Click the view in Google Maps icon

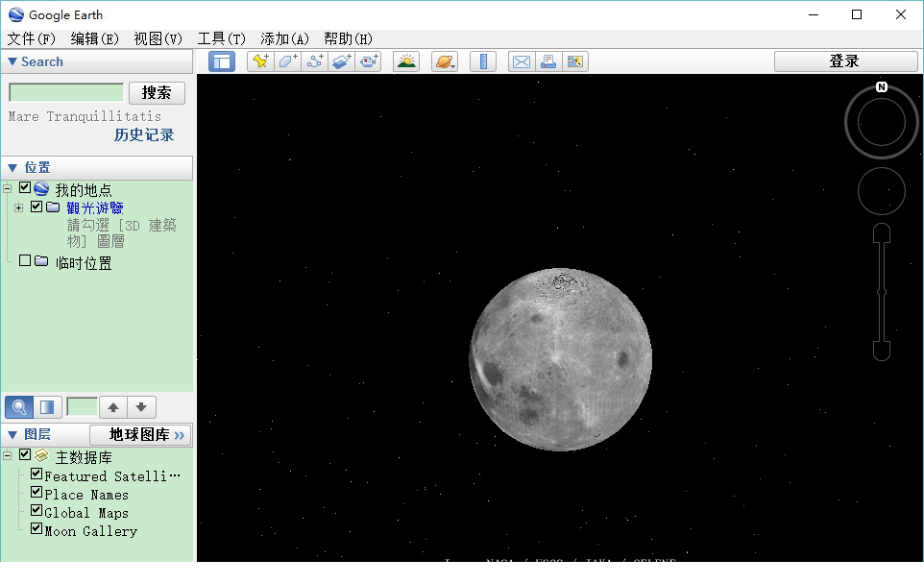[x=575, y=61]
